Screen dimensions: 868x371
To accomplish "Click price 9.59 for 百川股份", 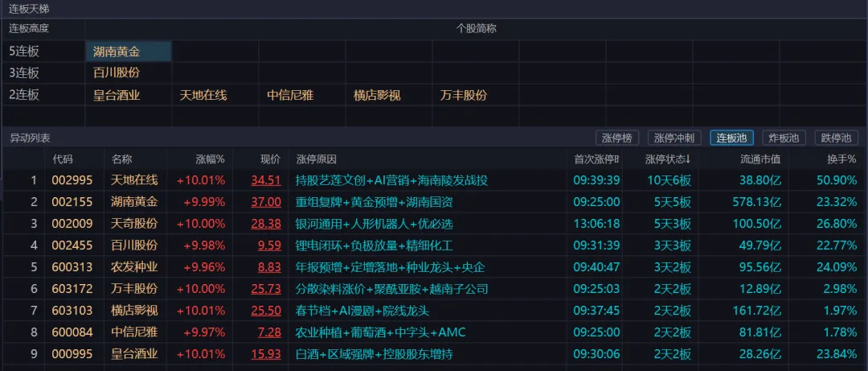I will click(x=269, y=245).
